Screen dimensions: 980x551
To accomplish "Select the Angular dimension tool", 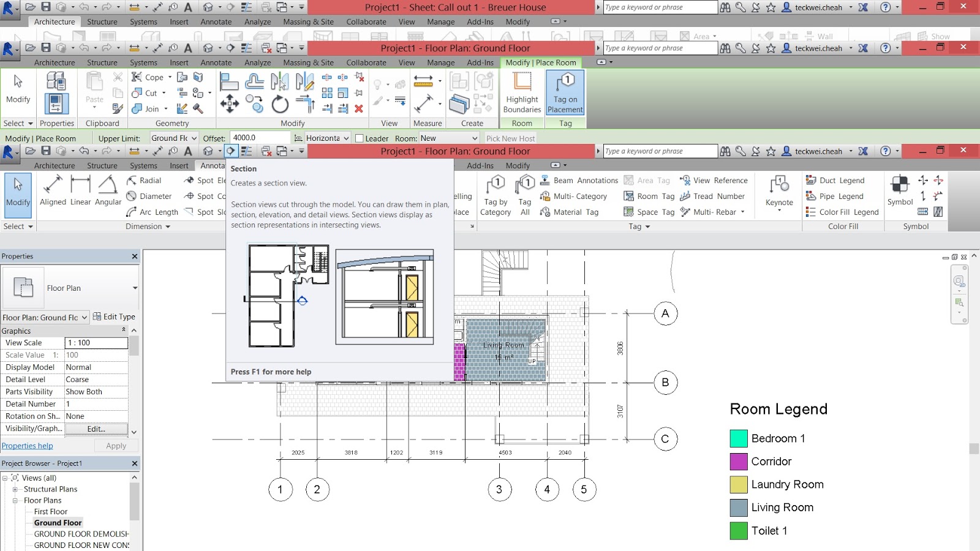I will 108,191.
